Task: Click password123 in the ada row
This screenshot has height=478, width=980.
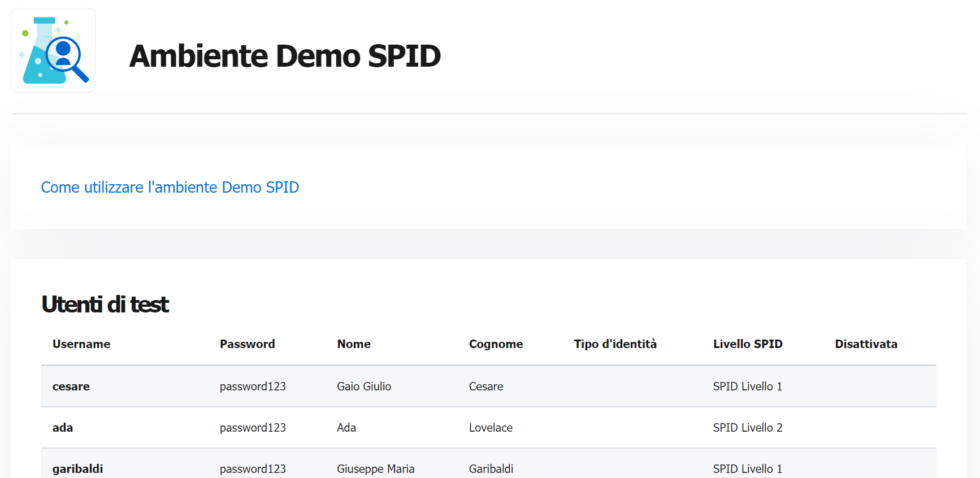Action: coord(253,428)
